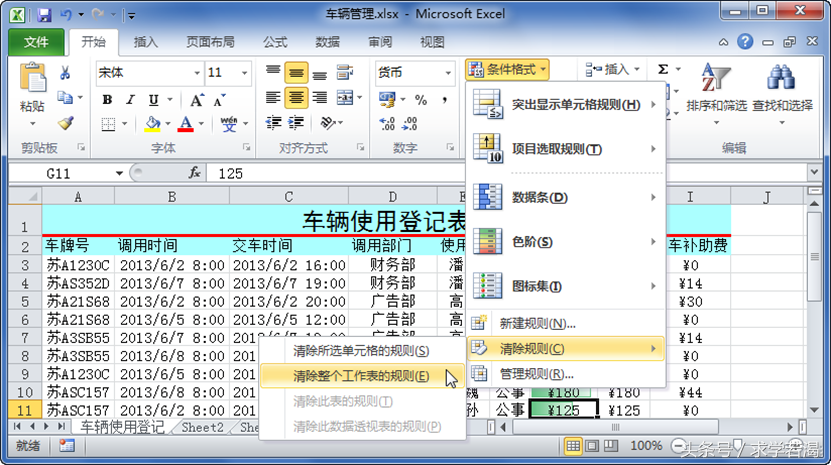Increase font size with large A
Screen dimensions: 831x465
196,100
